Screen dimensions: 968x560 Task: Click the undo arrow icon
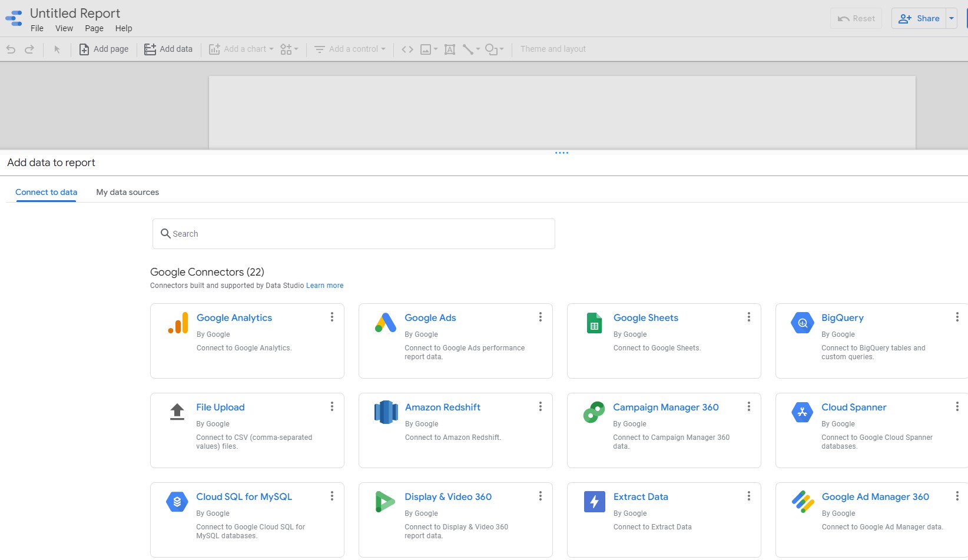pos(11,49)
